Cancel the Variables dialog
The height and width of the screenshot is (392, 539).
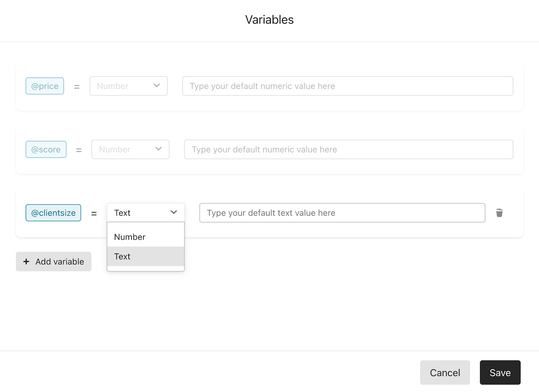coord(445,372)
